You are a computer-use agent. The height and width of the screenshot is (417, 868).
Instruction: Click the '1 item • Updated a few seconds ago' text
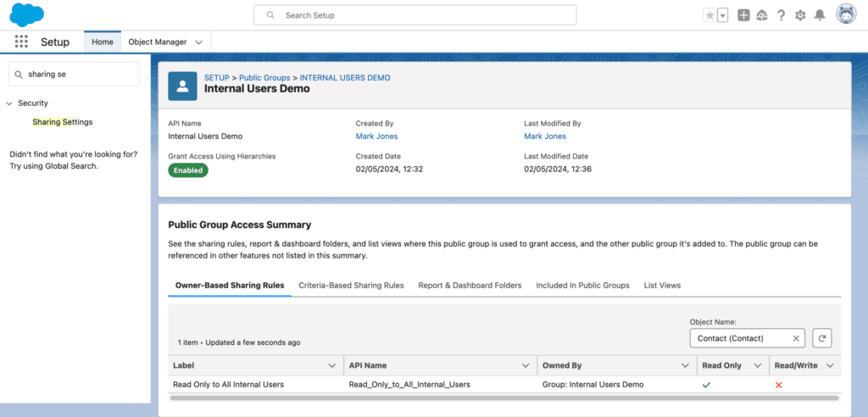(x=239, y=342)
